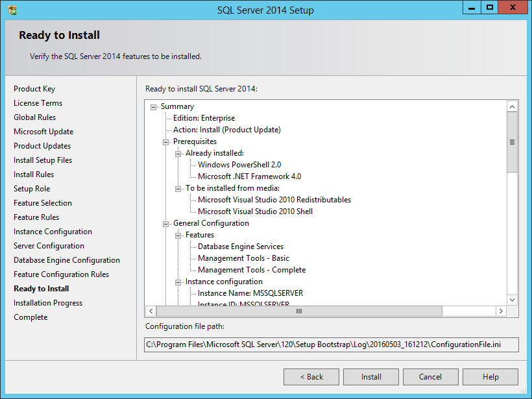Open Help for this setup page
The height and width of the screenshot is (399, 532).
point(490,377)
